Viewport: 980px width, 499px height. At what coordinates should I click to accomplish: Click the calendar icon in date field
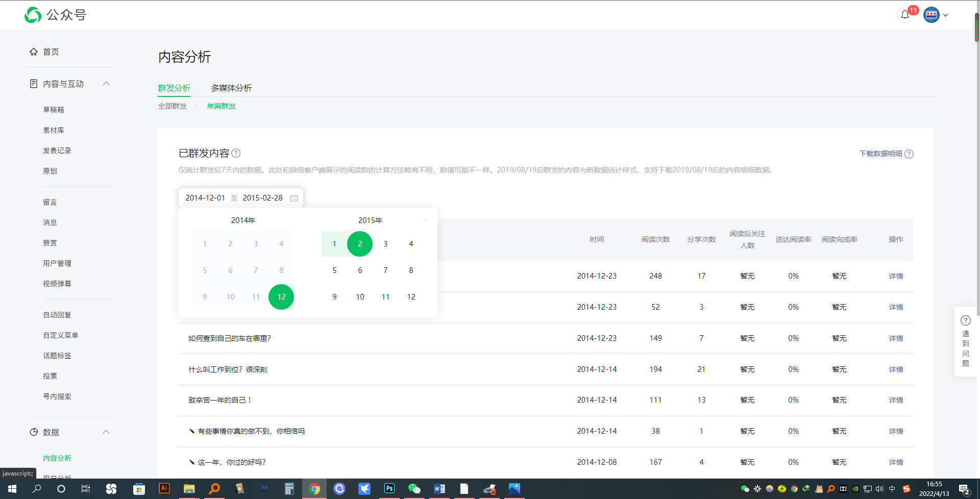(x=294, y=198)
